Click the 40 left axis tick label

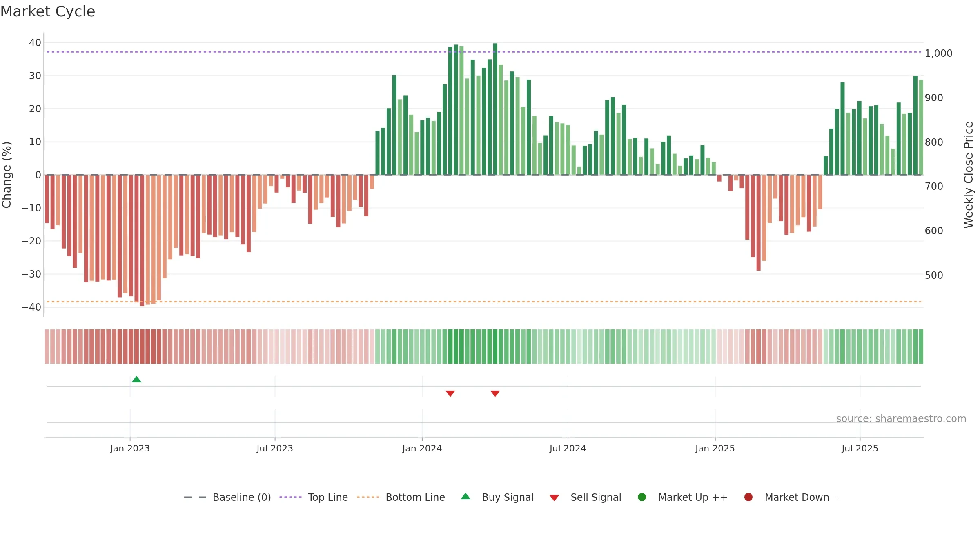click(35, 43)
